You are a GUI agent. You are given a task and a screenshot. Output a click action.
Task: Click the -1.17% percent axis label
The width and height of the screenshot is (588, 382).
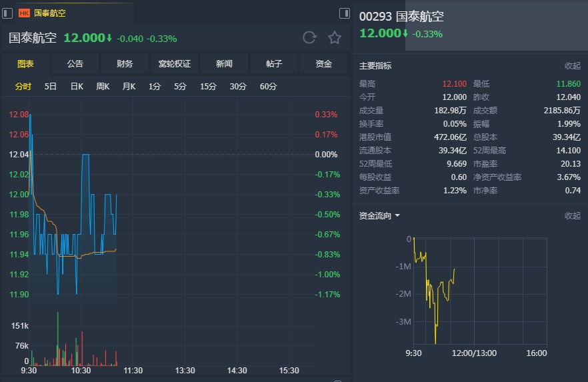click(x=327, y=294)
